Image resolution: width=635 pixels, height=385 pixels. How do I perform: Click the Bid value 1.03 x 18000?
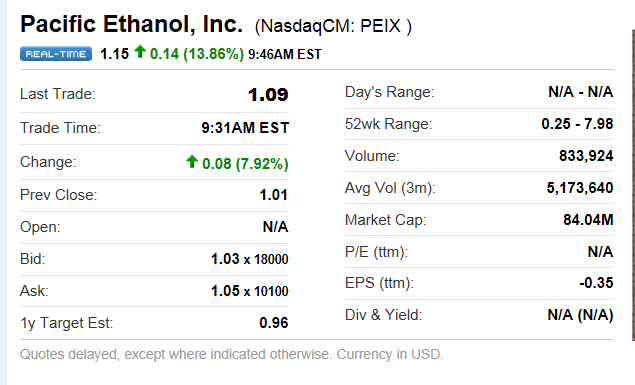(x=249, y=259)
